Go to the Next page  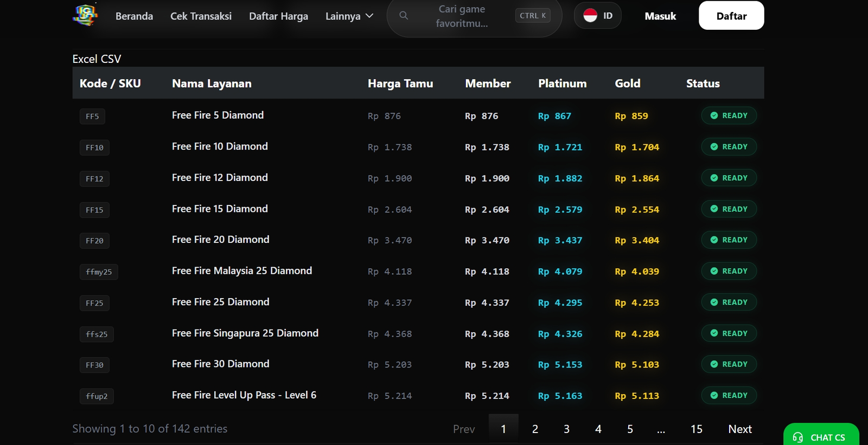click(739, 429)
